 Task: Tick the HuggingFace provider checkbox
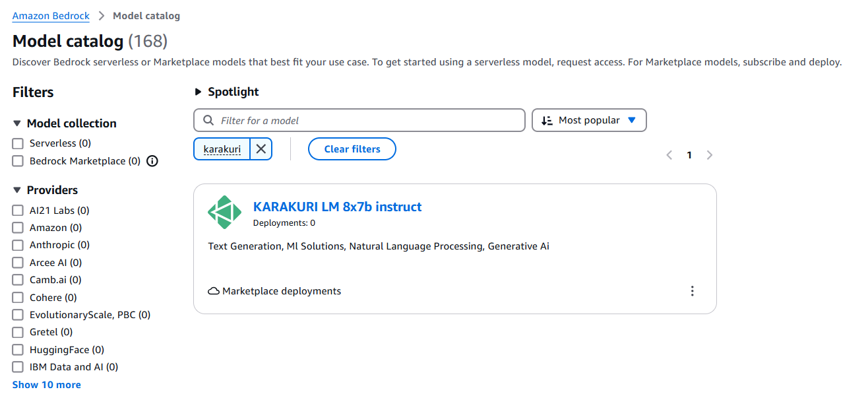18,350
